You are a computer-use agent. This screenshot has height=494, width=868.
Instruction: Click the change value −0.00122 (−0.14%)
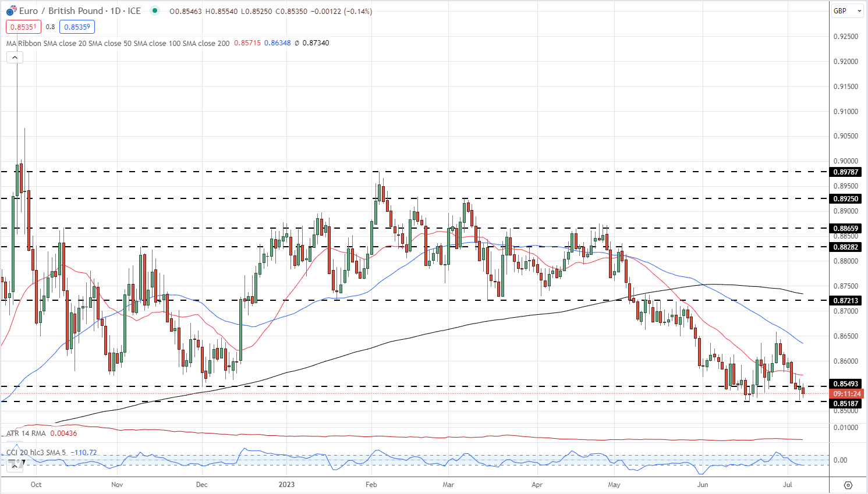(x=342, y=11)
